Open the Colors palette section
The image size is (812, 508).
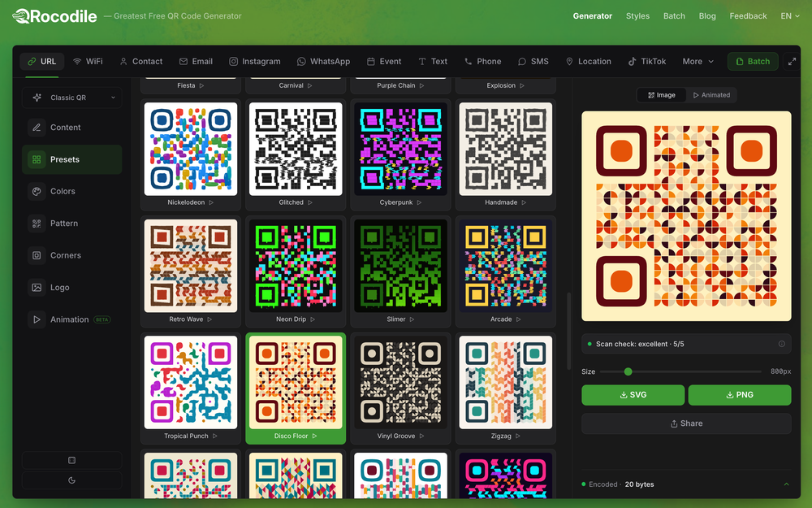click(72, 191)
